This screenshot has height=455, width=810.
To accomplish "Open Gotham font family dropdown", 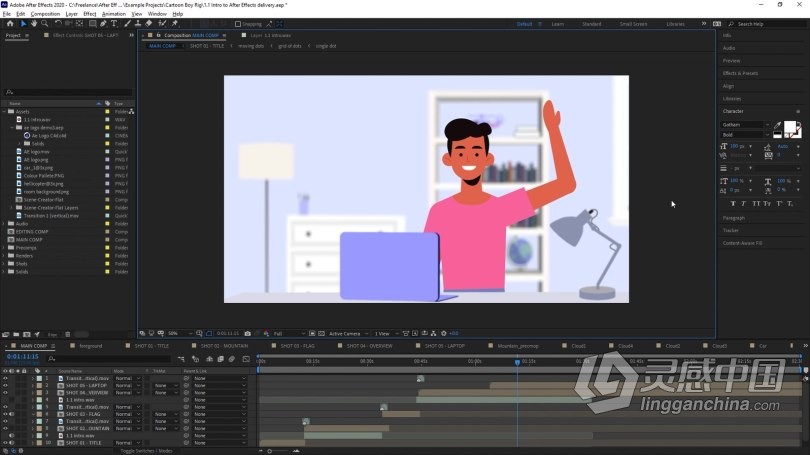I will pyautogui.click(x=744, y=125).
